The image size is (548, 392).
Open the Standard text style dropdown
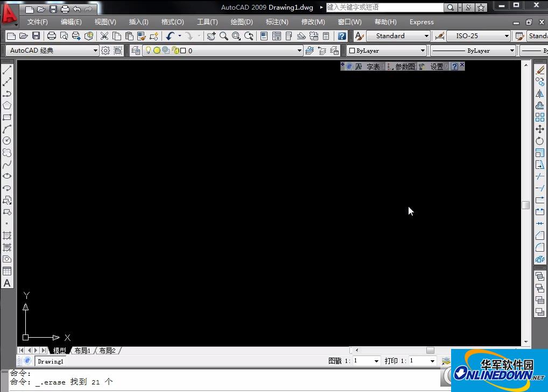tap(426, 36)
